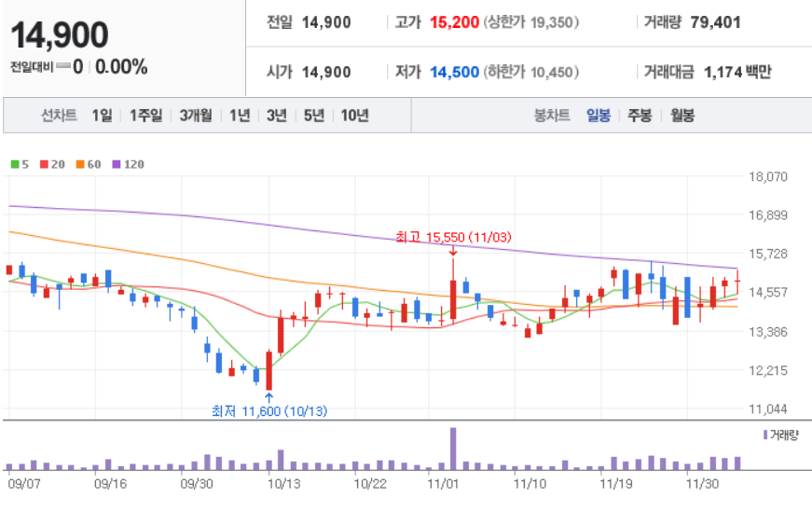Click the 11/30 date axis label
Image resolution: width=812 pixels, height=511 pixels.
click(x=702, y=484)
